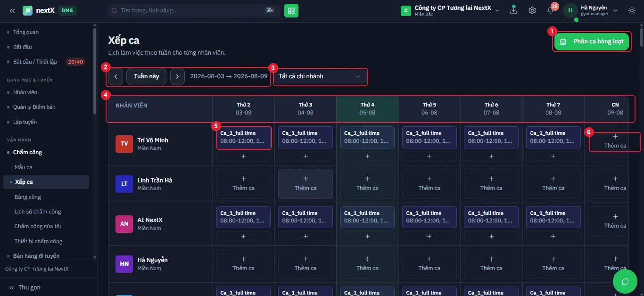The image size is (644, 296).
Task: Open Bảng công submenu item
Action: click(x=28, y=197)
